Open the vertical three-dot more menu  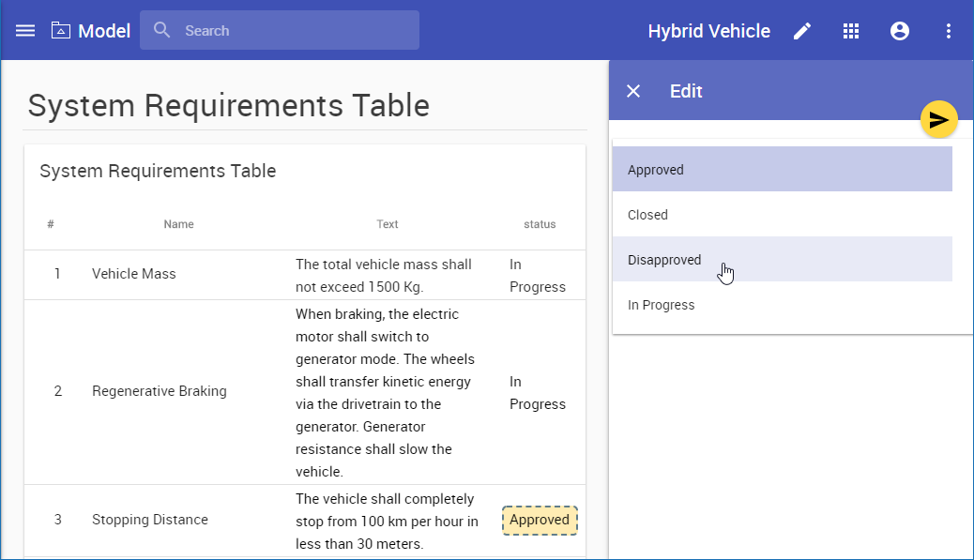(x=949, y=31)
